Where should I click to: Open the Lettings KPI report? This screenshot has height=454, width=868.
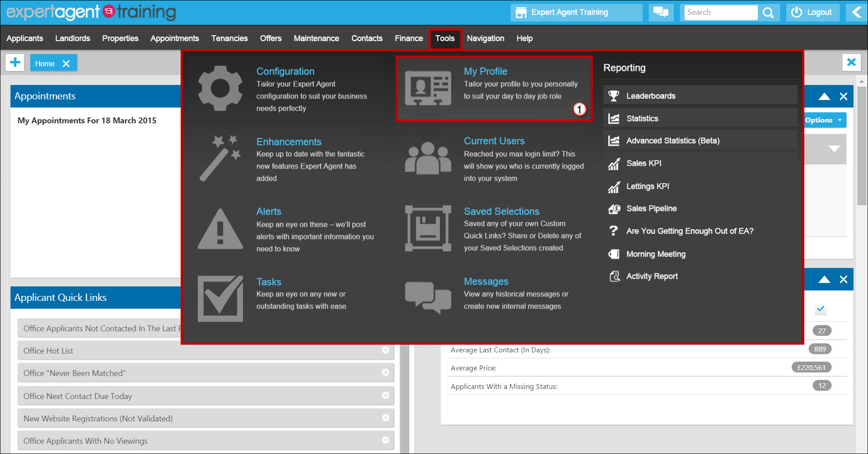coord(700,186)
